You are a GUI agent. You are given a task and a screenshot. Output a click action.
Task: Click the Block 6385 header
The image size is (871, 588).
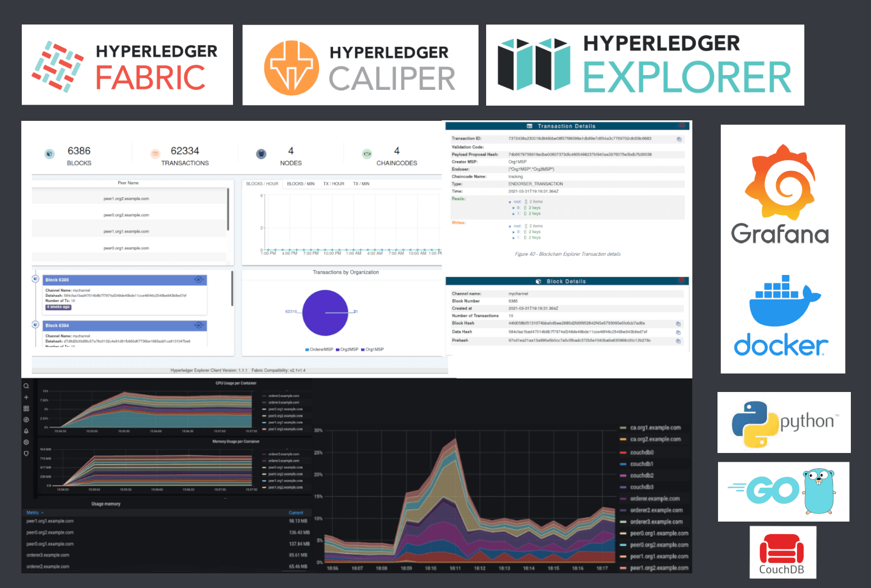click(125, 280)
